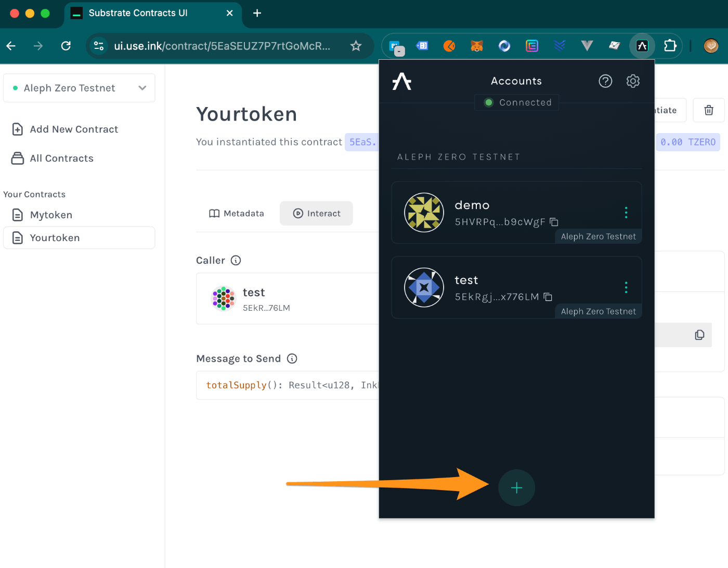Screen dimensions: 728x568
Task: Open a new browser tab with plus
Action: tap(257, 13)
